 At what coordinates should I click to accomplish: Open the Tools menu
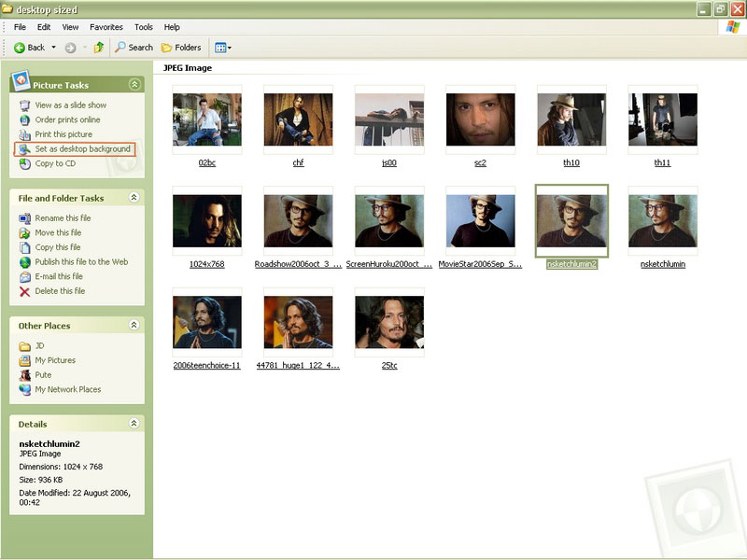click(143, 27)
